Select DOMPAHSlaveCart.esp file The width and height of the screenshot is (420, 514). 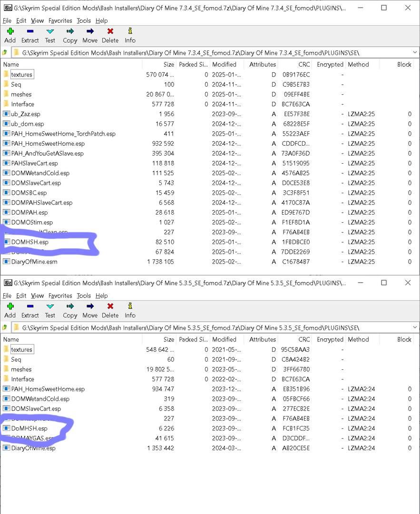41,203
